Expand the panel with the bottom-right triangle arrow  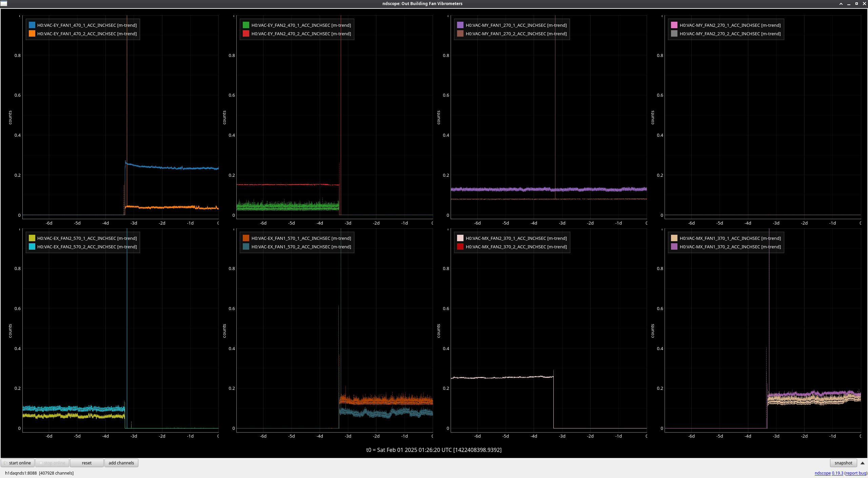(863, 463)
